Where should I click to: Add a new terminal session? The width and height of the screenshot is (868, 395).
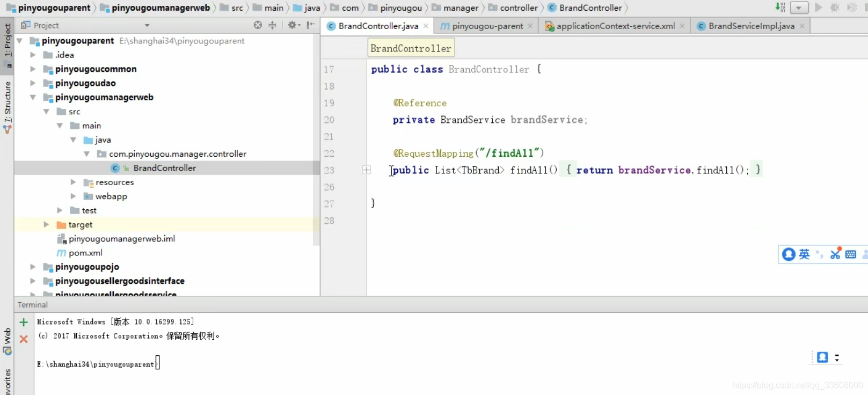click(24, 323)
